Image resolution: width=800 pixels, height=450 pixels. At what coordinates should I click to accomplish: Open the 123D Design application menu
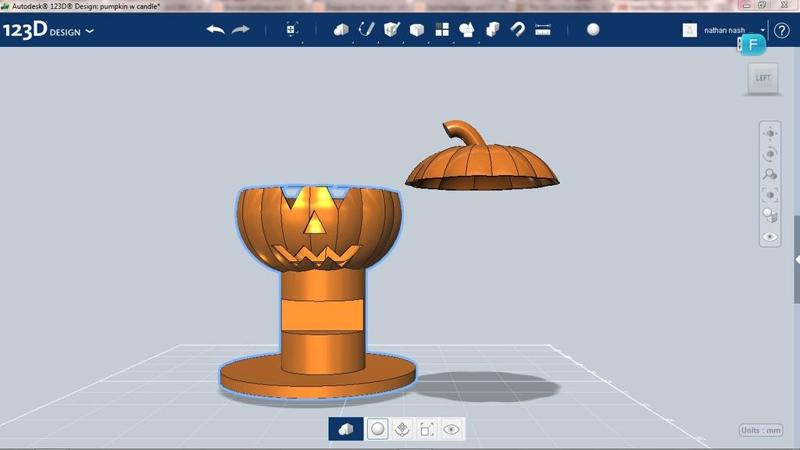[48, 30]
